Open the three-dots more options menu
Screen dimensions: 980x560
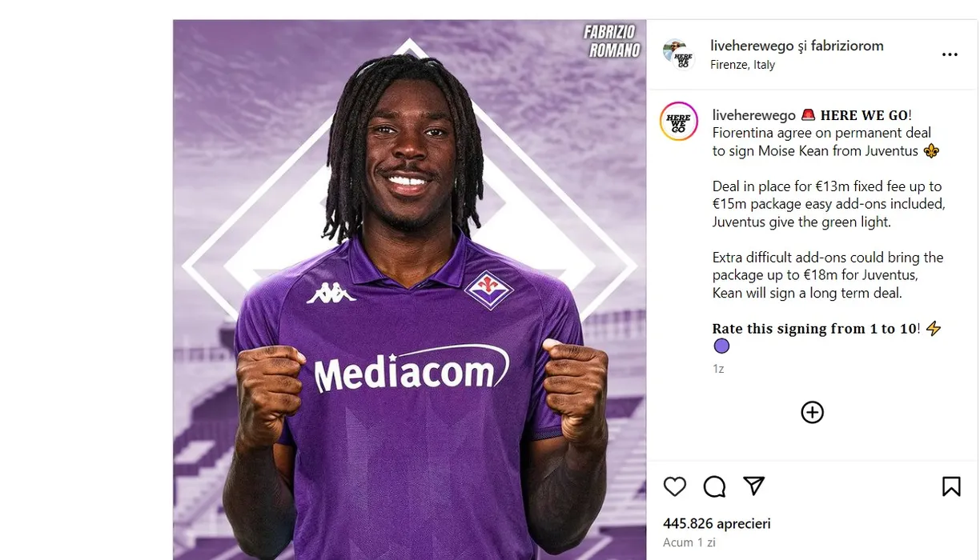[950, 54]
